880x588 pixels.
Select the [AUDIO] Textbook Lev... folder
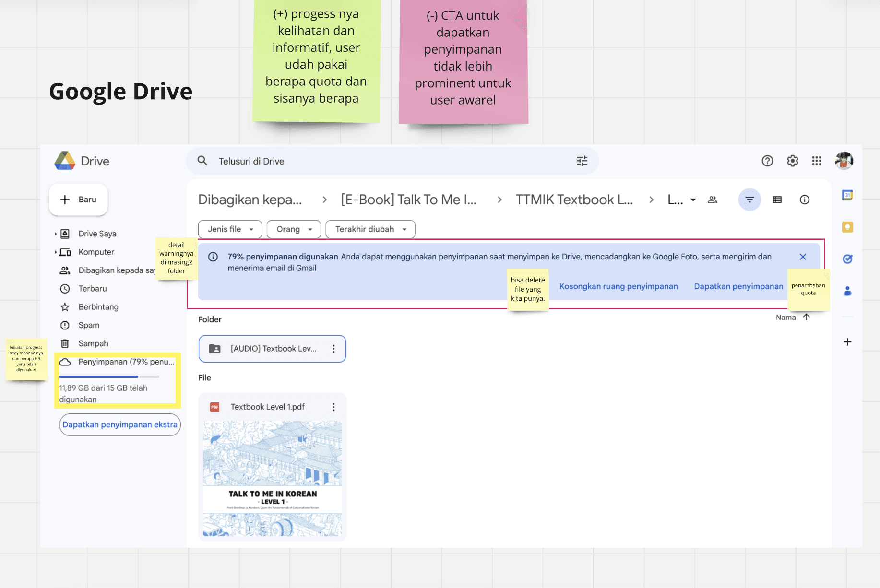[x=272, y=349]
